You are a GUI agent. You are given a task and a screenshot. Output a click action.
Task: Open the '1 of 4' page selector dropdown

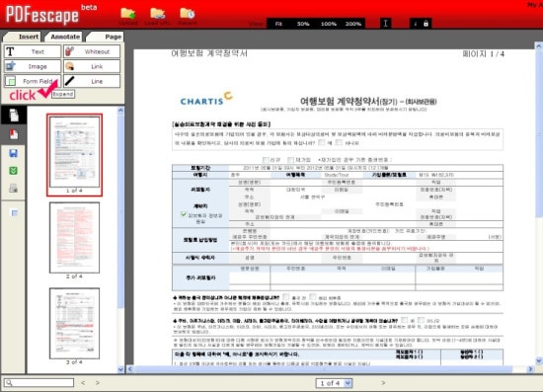point(334,383)
